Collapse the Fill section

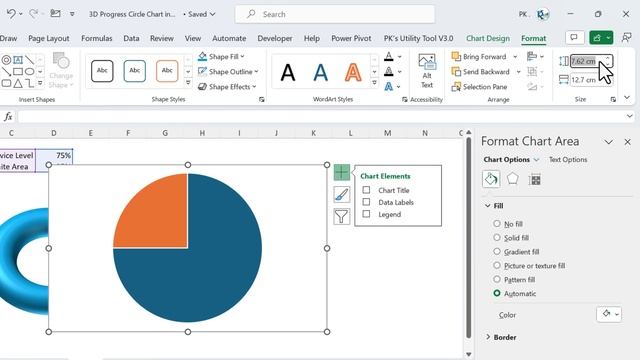point(487,206)
